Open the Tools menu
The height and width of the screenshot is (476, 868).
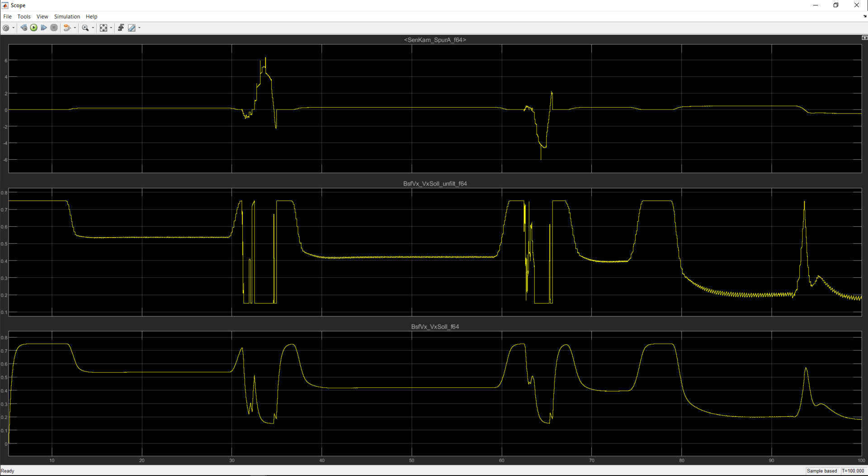click(x=24, y=17)
